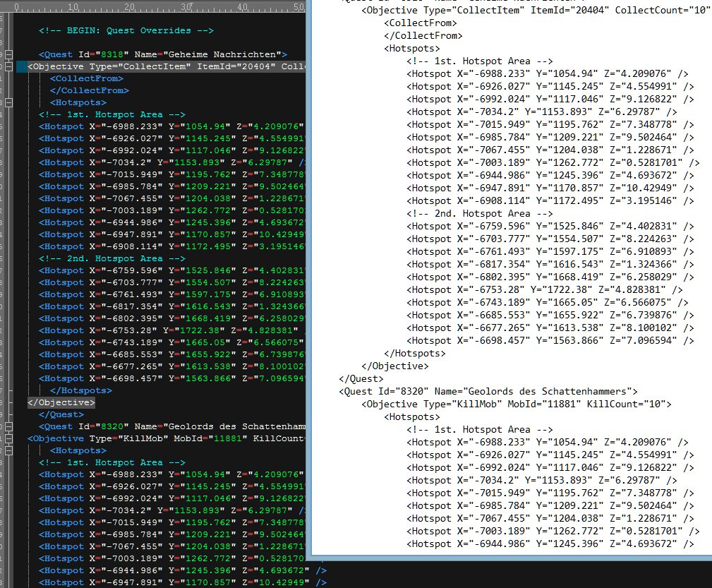
Task: Click highlighted closing Objective tag in dark editor
Action: [x=61, y=402]
